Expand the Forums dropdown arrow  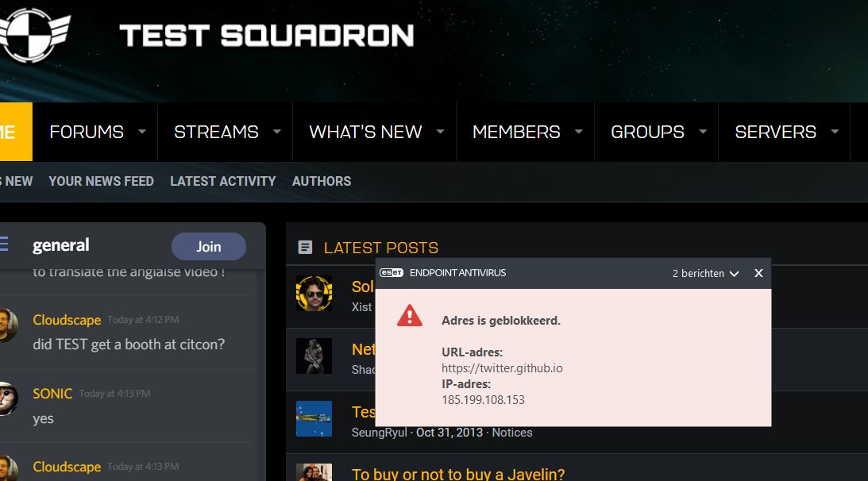(x=142, y=132)
